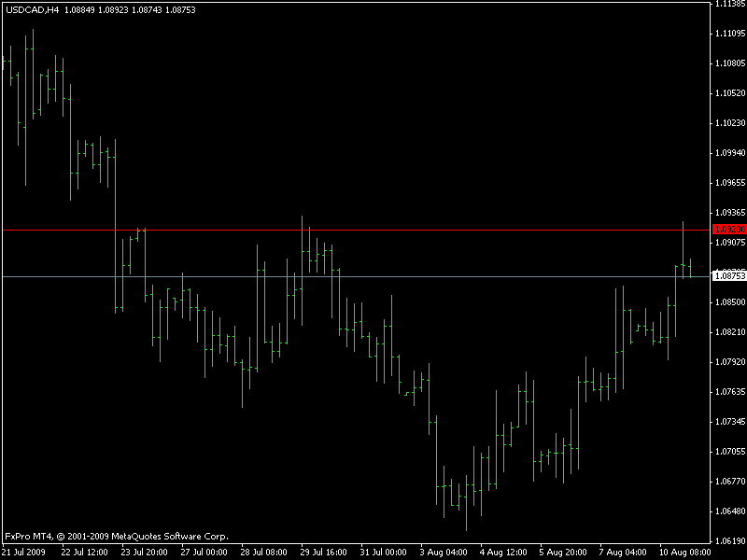Click price scale value 1.08210

[730, 332]
